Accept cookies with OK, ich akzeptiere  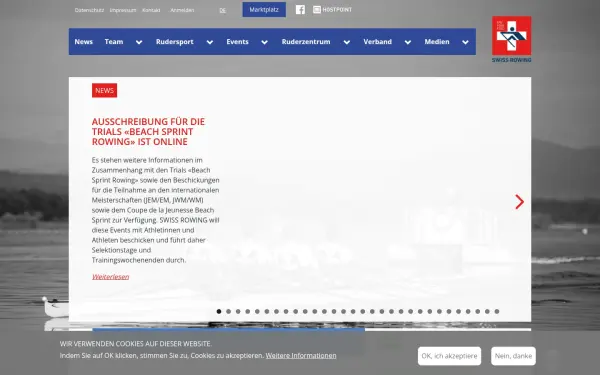pos(449,356)
